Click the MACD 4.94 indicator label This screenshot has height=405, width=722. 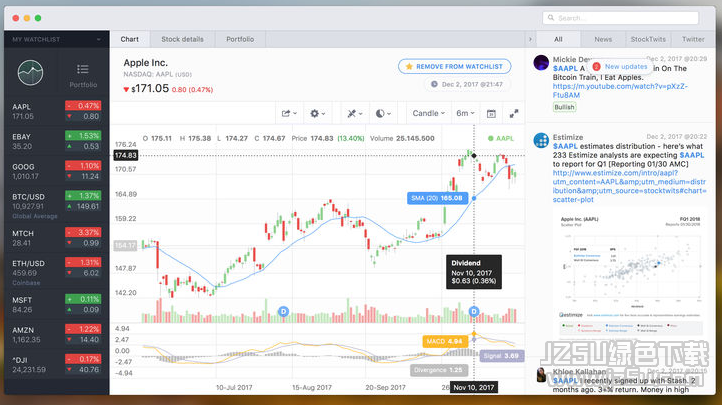pos(445,341)
